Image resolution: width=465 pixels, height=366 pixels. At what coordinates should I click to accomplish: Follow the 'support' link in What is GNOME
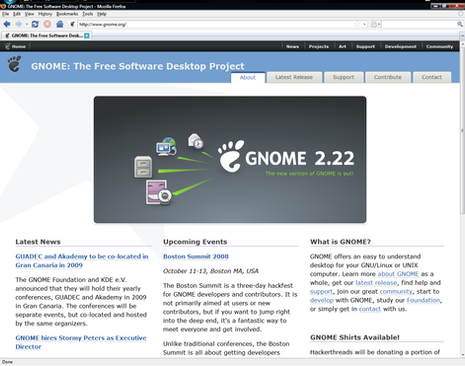321,291
